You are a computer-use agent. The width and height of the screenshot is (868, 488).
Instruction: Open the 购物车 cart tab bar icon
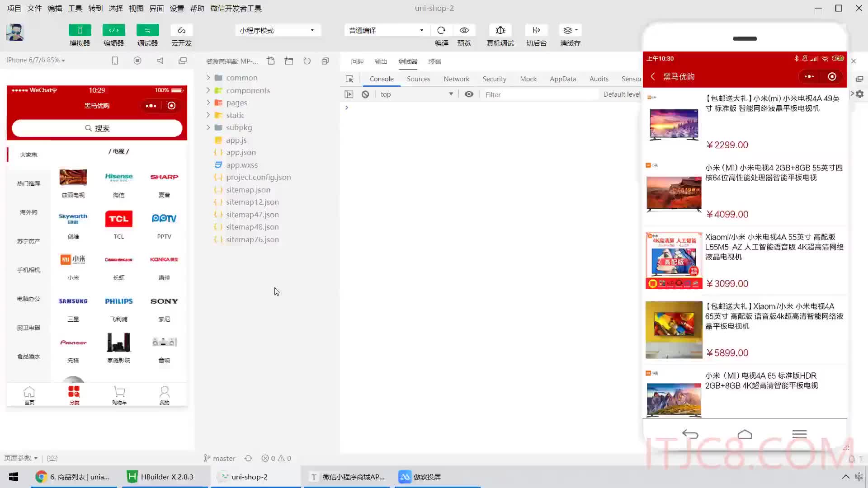[119, 395]
